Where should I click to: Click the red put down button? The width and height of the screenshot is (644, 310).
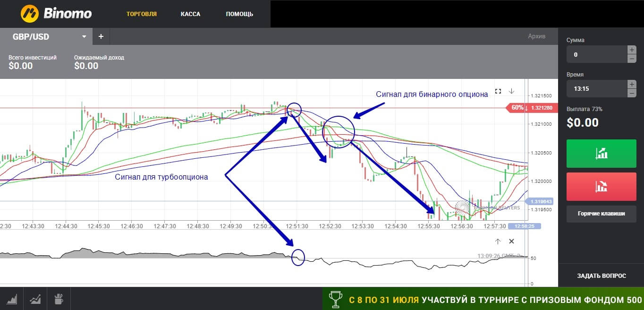point(602,187)
